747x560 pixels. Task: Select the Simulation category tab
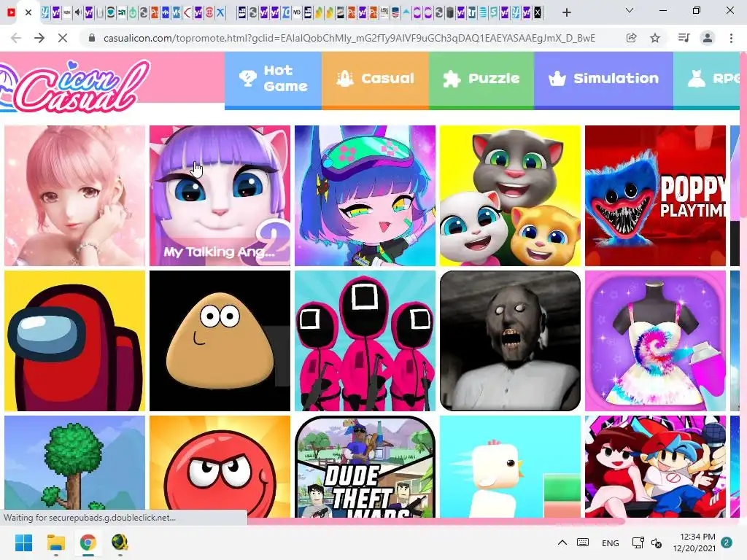point(603,79)
